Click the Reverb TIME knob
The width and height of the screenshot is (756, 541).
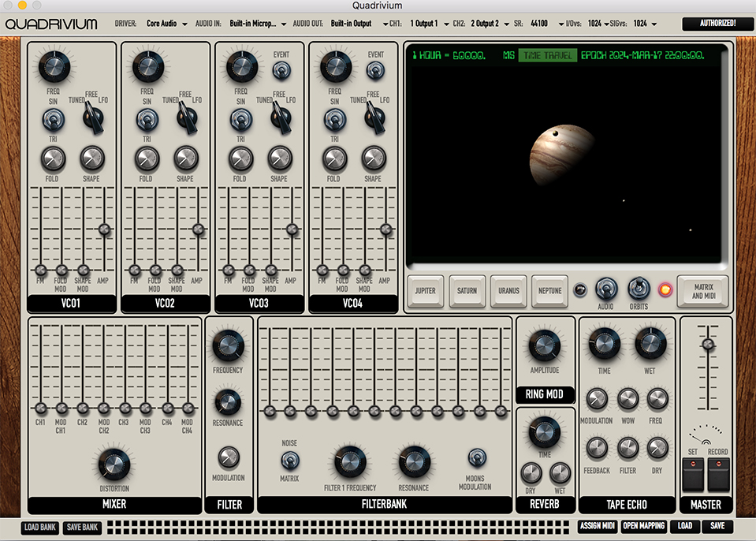click(545, 432)
